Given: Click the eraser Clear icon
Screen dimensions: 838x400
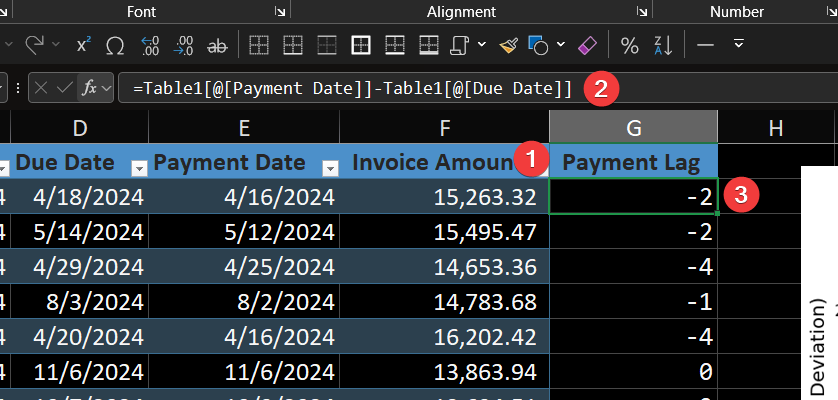Looking at the screenshot, I should tap(587, 46).
